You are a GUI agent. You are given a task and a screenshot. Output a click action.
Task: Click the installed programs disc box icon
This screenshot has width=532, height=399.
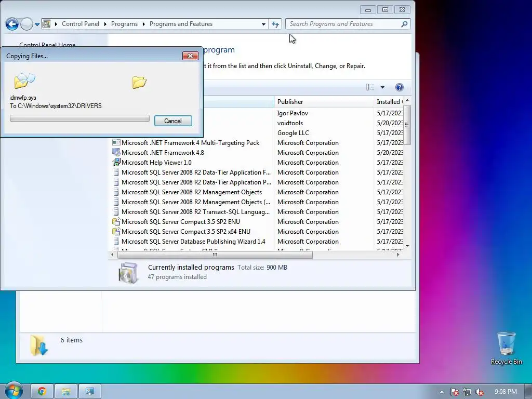click(128, 272)
